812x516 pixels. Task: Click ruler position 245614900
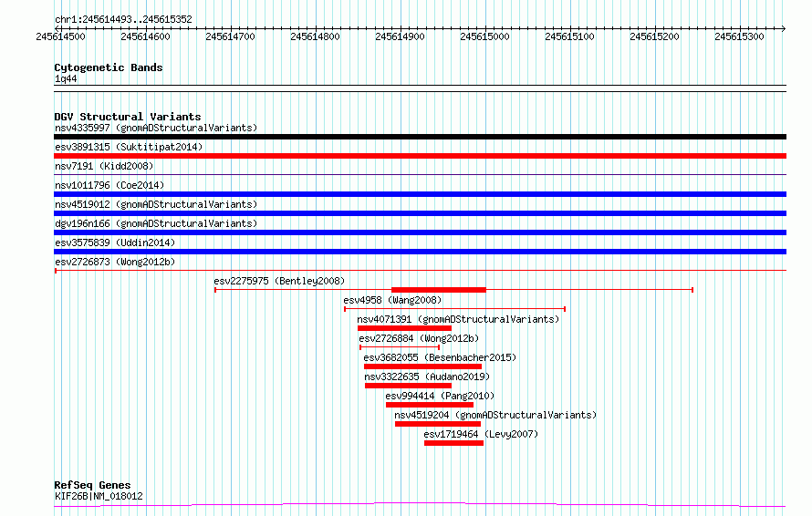coord(401,36)
